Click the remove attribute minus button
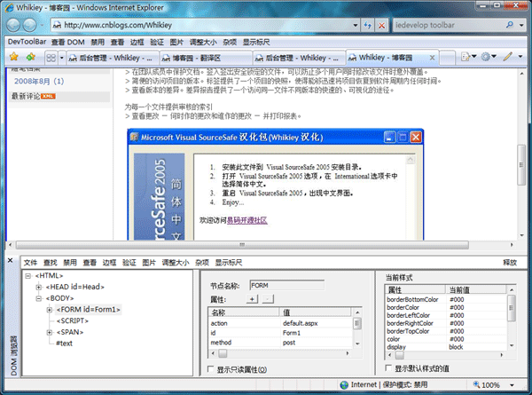This screenshot has height=395, width=532. [268, 299]
